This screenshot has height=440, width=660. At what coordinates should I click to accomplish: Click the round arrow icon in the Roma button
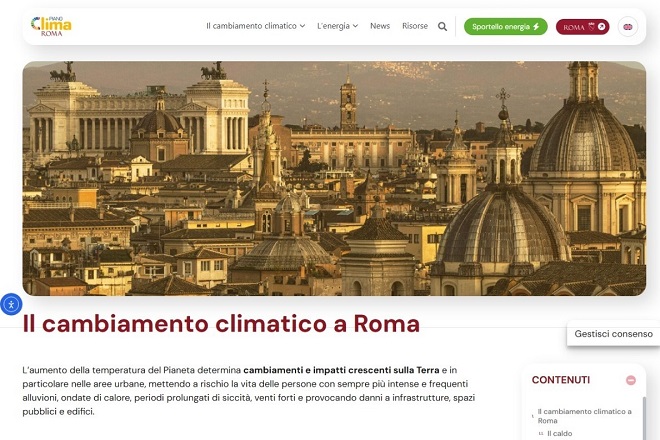601,27
